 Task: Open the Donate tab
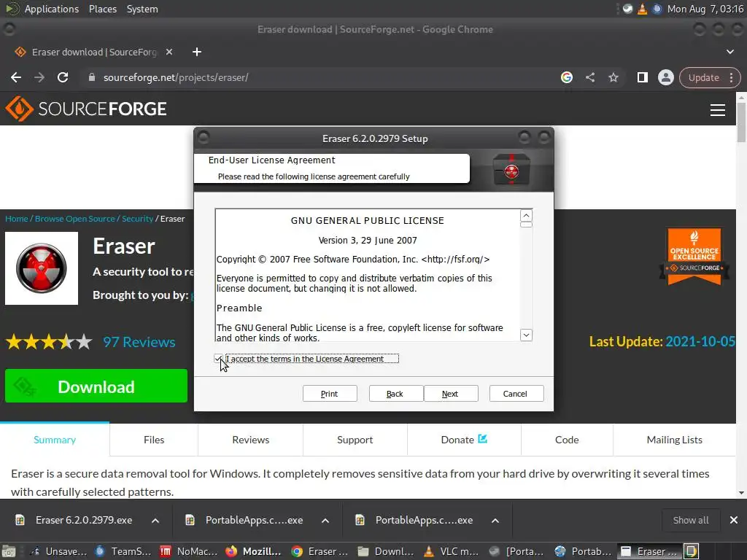(464, 440)
